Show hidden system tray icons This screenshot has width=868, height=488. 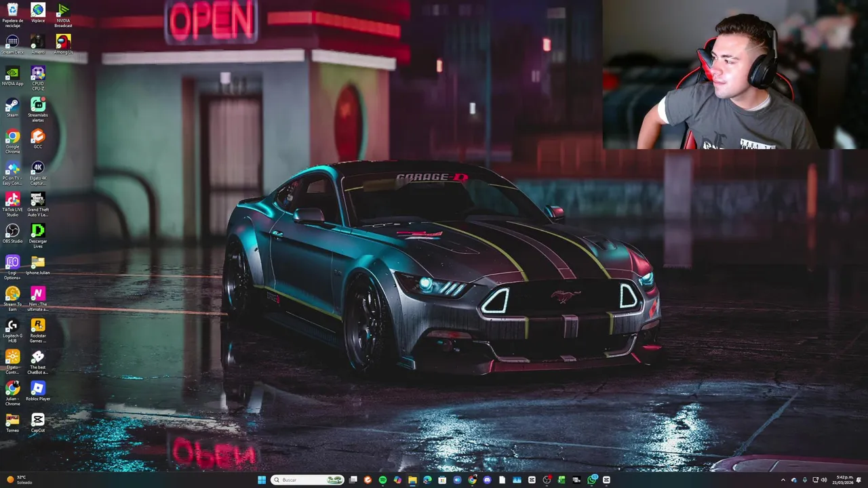pyautogui.click(x=783, y=480)
